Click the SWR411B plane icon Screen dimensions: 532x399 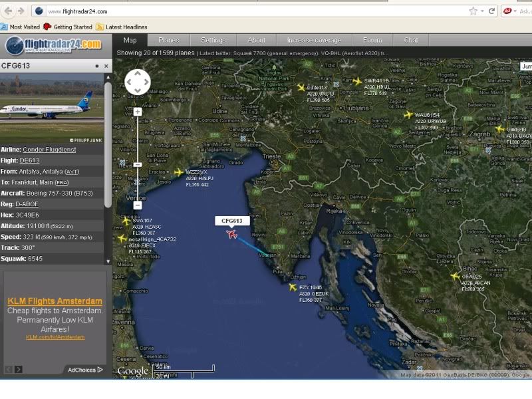(x=357, y=81)
